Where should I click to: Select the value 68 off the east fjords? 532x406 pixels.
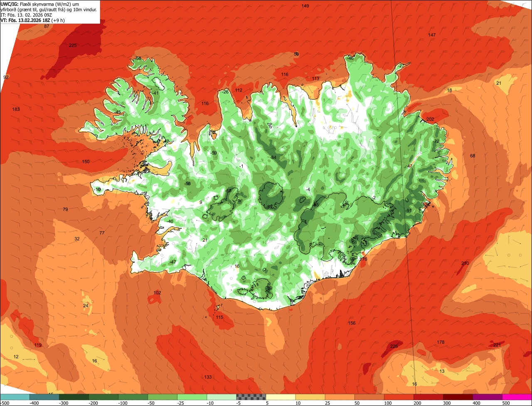(x=473, y=156)
